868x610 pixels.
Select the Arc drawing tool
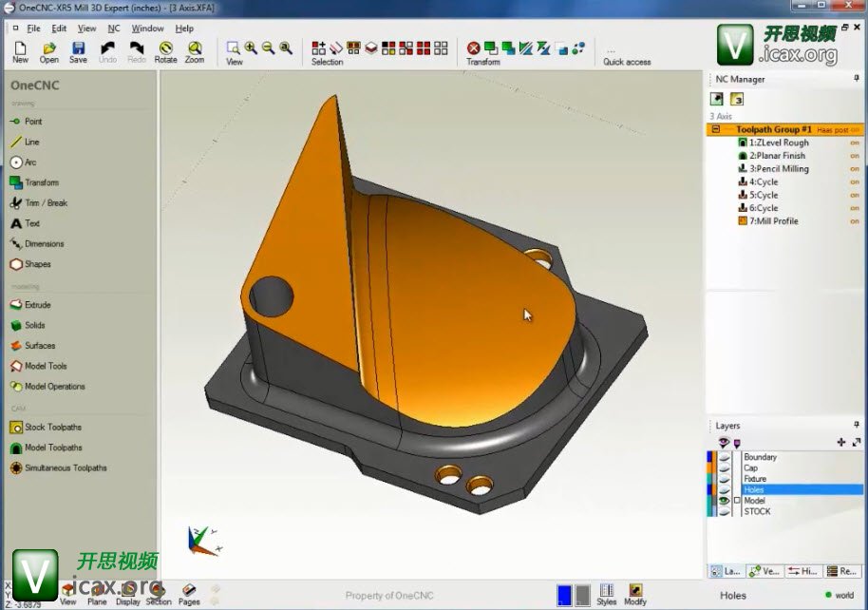pos(30,162)
